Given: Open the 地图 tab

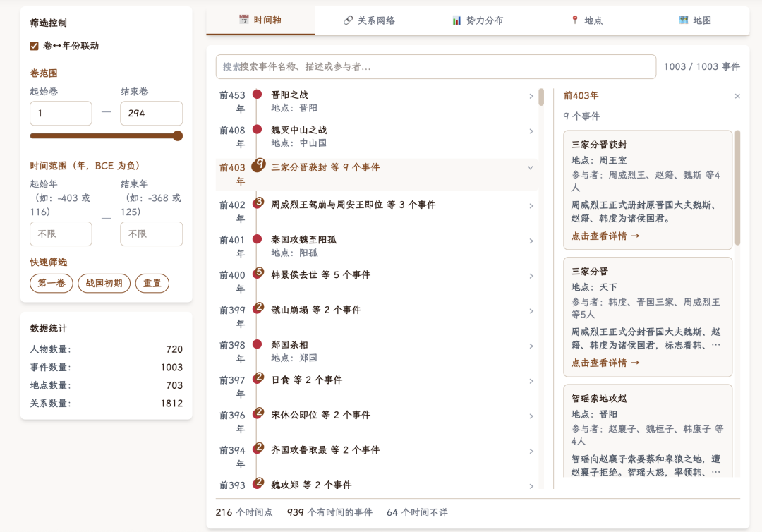Looking at the screenshot, I should pos(695,20).
